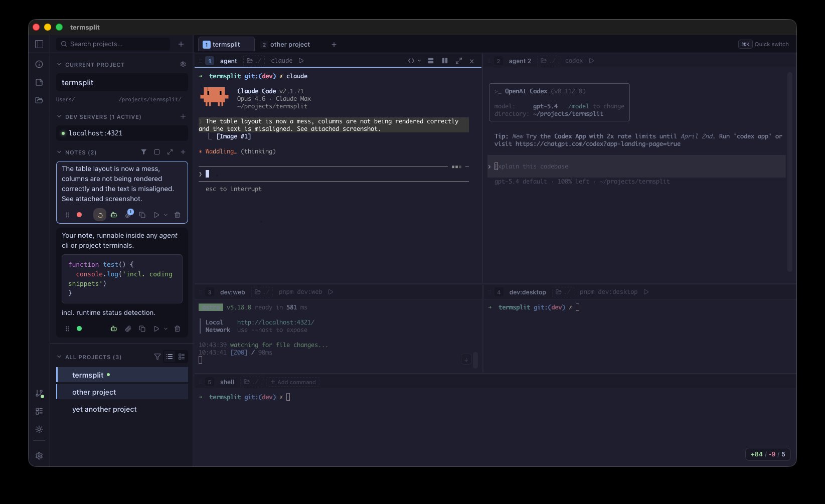The height and width of the screenshot is (504, 825).
Task: Delete the table layout note
Action: click(x=177, y=215)
